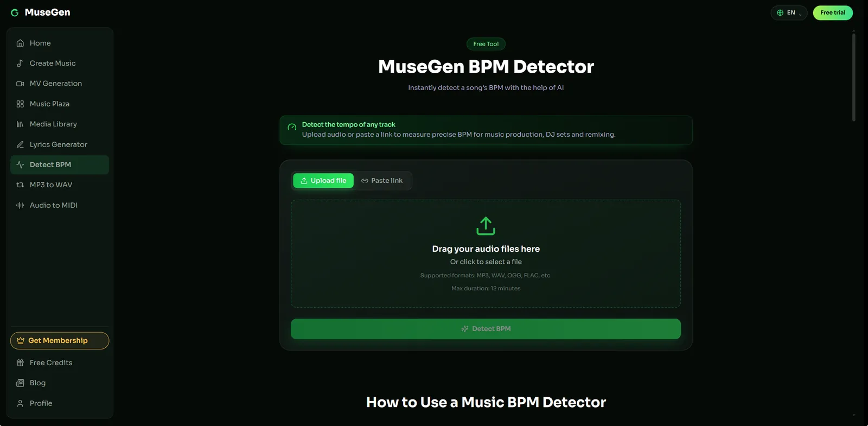The height and width of the screenshot is (426, 868).
Task: Click the Profile person icon
Action: [x=20, y=403]
